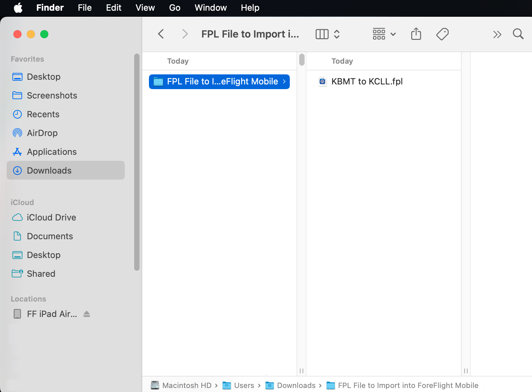The width and height of the screenshot is (532, 392).
Task: Click Users in the path bar
Action: [x=238, y=385]
